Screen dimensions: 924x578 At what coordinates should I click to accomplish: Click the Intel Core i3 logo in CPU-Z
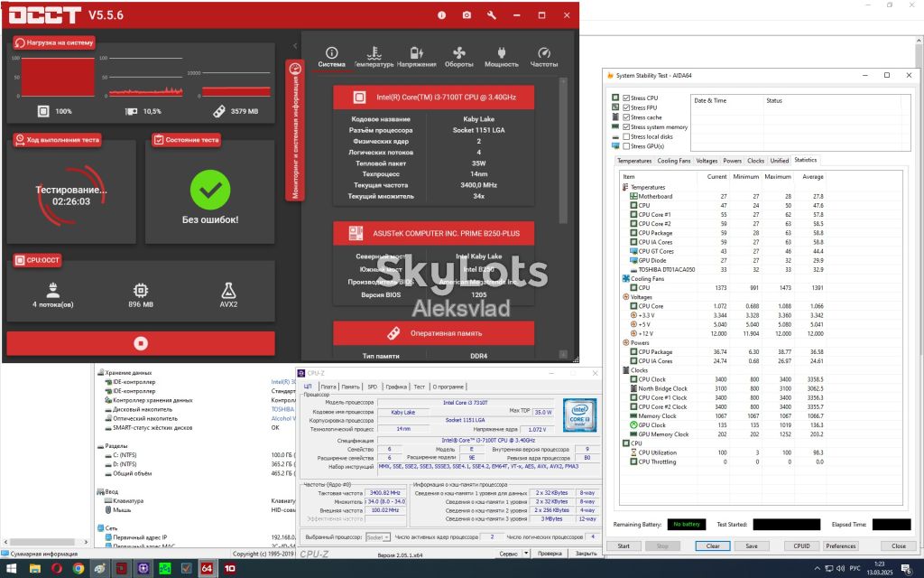click(x=580, y=415)
